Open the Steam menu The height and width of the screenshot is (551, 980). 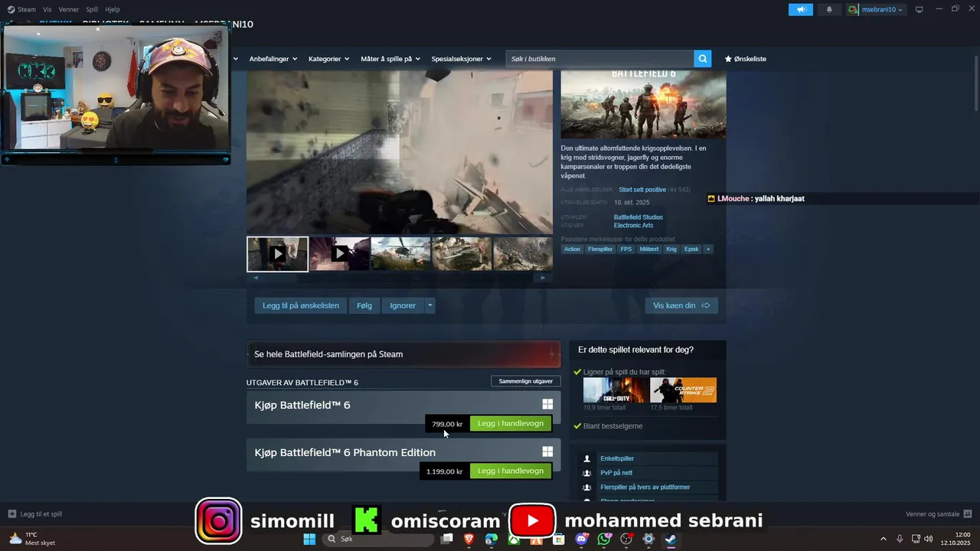[26, 9]
